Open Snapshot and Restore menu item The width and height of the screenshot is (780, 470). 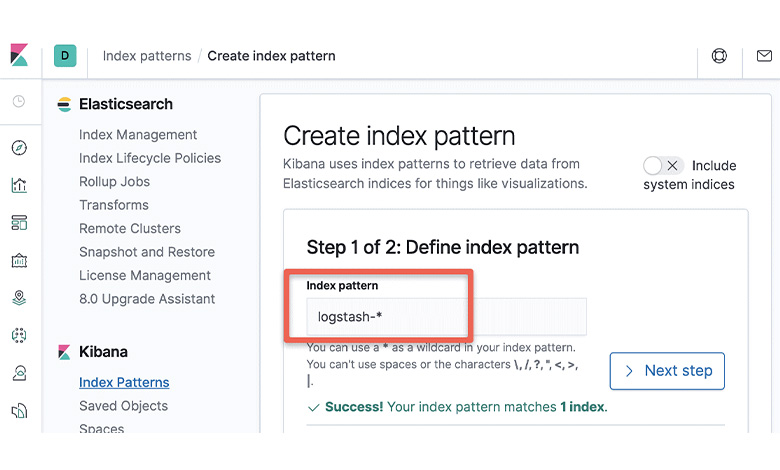[147, 252]
